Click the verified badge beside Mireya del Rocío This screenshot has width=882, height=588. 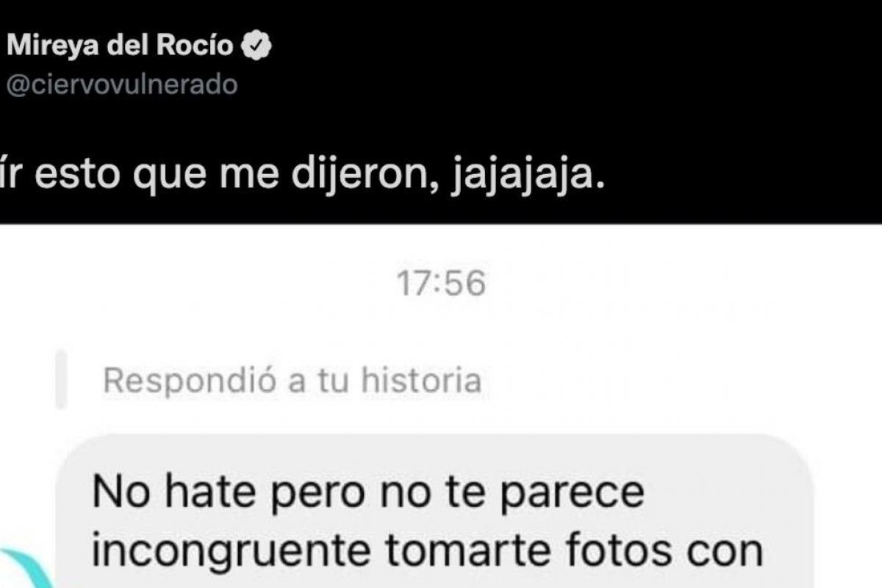[257, 47]
